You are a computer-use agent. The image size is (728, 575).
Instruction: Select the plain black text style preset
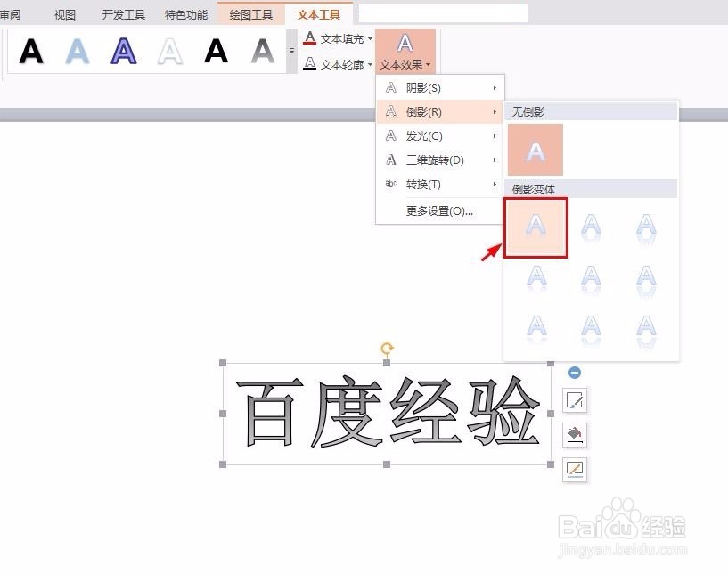(x=31, y=51)
